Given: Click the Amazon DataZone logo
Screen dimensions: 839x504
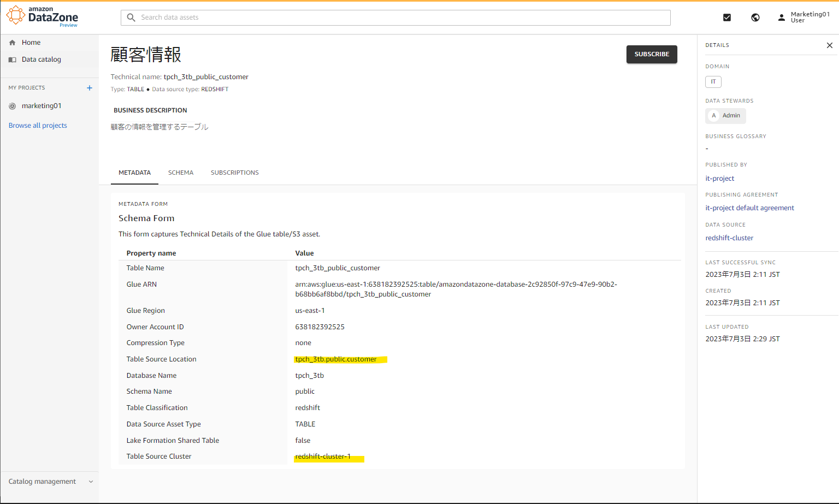Looking at the screenshot, I should tap(42, 17).
